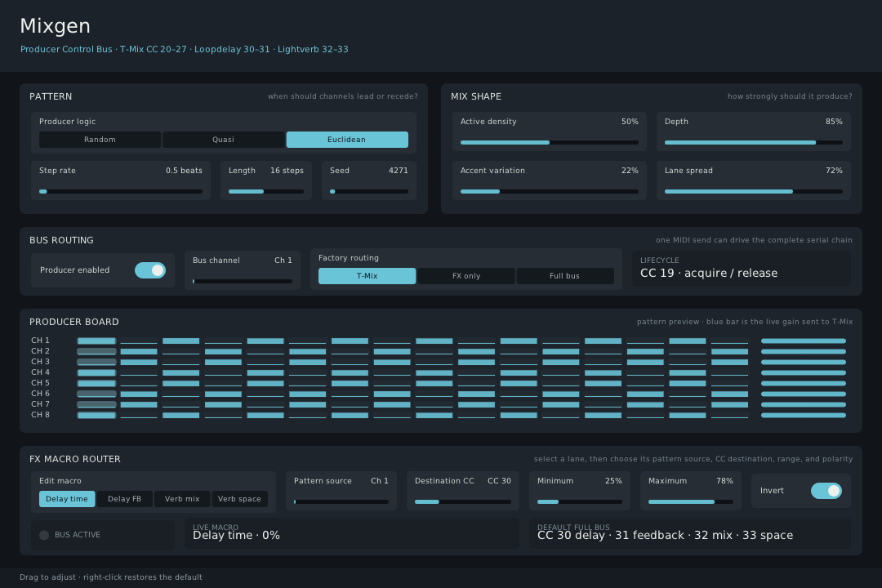This screenshot has height=588, width=882.
Task: Click the CC 30 destination value
Action: [x=500, y=481]
